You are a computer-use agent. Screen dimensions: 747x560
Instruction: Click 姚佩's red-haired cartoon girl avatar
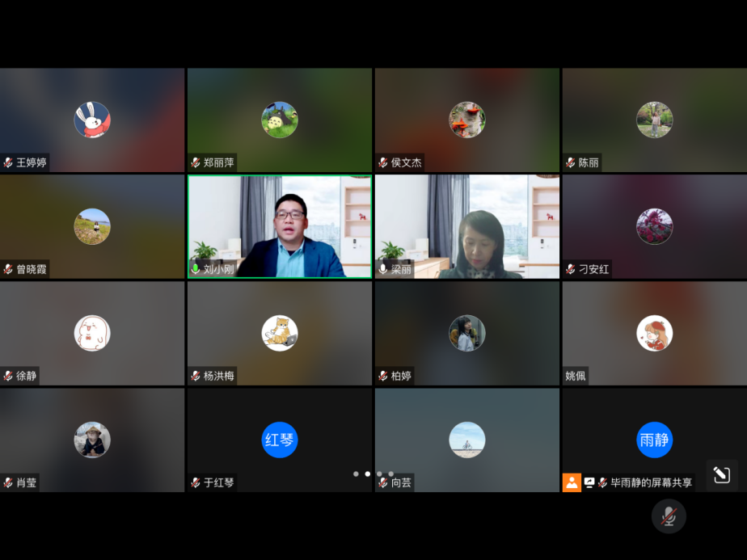tap(655, 333)
